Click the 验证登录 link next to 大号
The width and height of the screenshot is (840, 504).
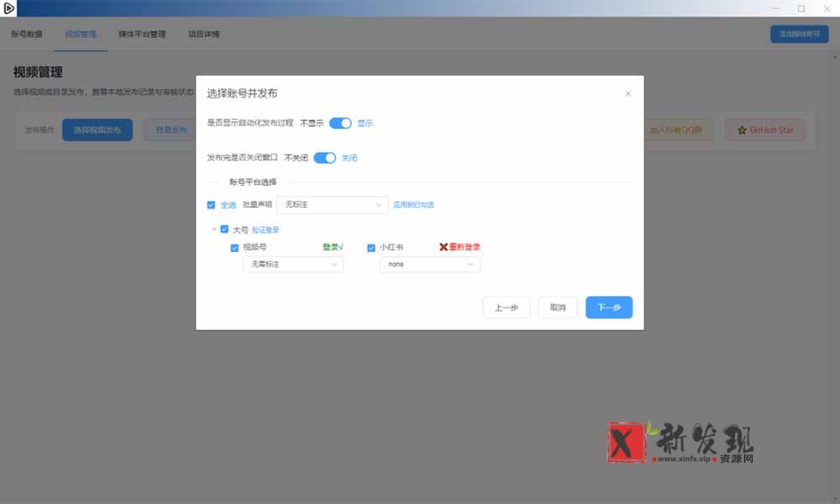point(265,230)
